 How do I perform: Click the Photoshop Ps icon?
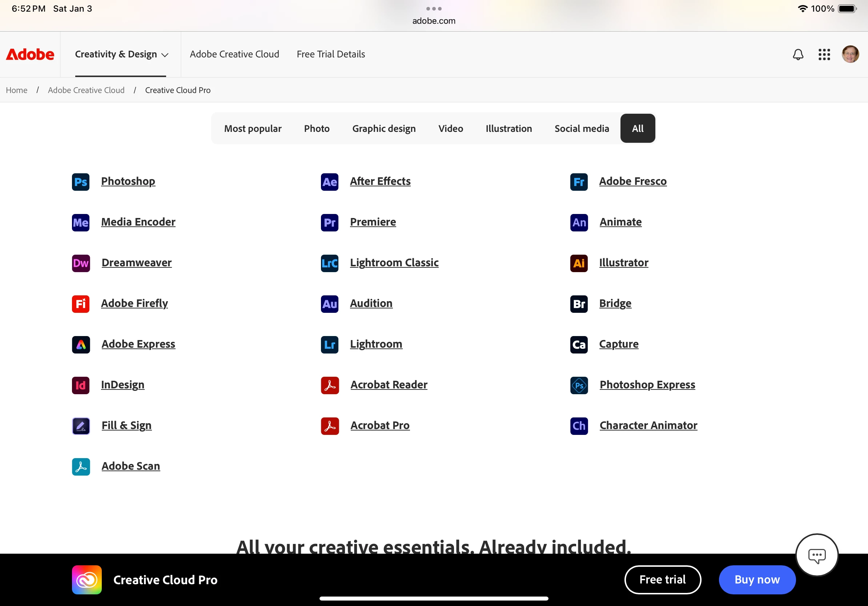pyautogui.click(x=81, y=182)
